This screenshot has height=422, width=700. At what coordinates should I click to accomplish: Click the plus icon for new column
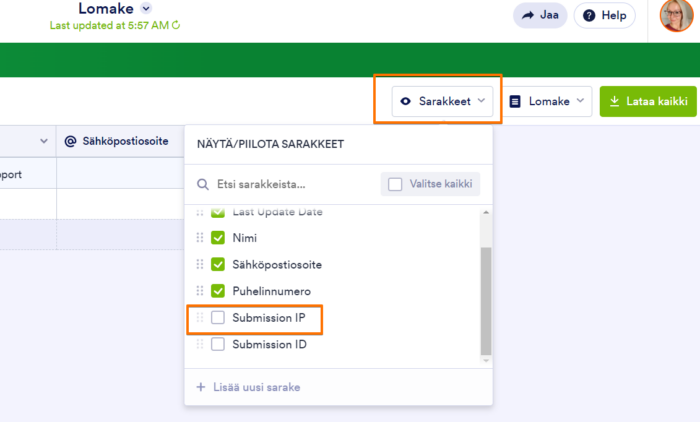201,387
